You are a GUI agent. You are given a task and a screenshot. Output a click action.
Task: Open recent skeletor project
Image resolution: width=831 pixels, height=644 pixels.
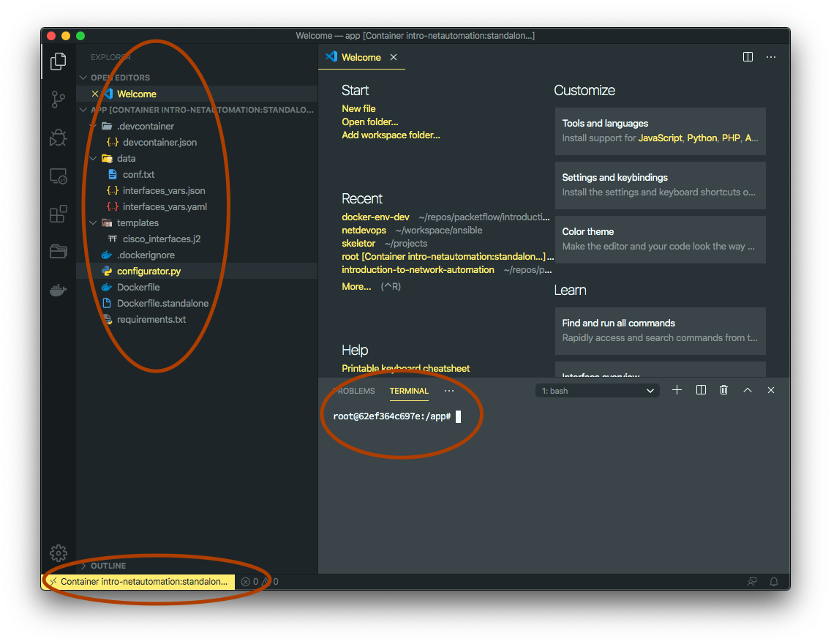coord(358,243)
